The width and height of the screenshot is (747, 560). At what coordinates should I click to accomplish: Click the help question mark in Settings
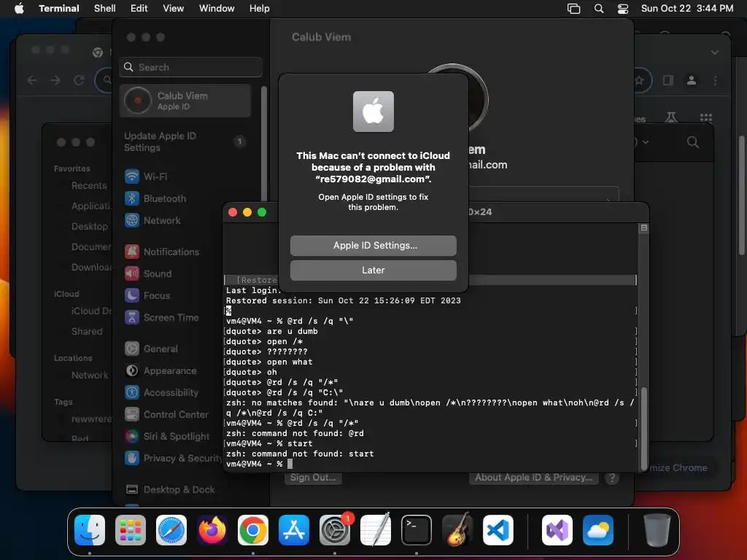(x=612, y=478)
